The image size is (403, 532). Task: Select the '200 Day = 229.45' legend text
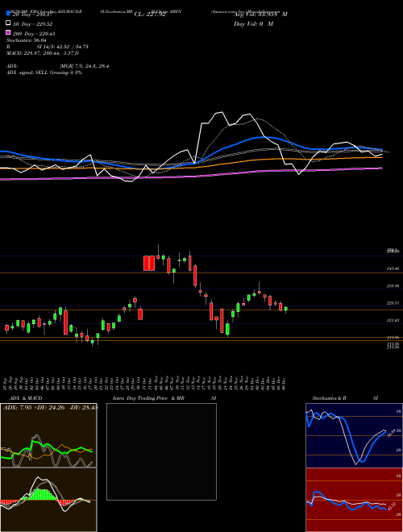34,34
